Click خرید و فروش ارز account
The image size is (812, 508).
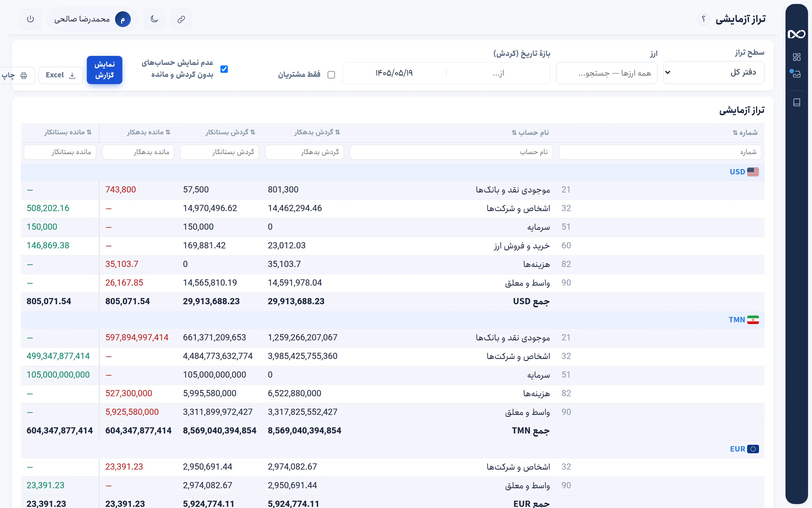(522, 245)
